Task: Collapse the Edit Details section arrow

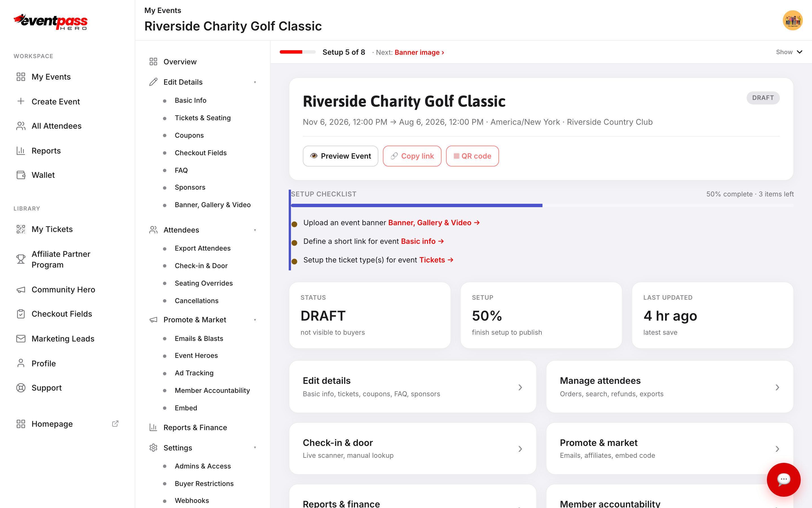Action: pyautogui.click(x=255, y=82)
